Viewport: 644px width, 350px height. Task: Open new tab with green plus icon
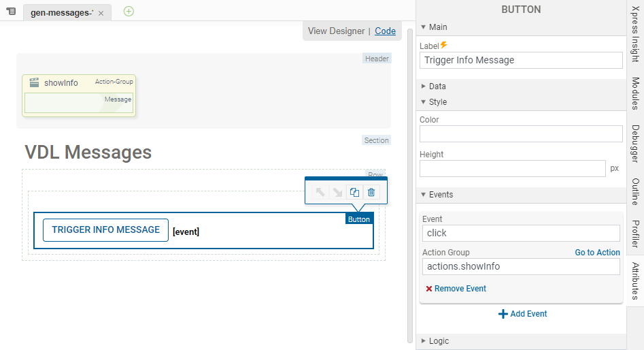click(129, 12)
